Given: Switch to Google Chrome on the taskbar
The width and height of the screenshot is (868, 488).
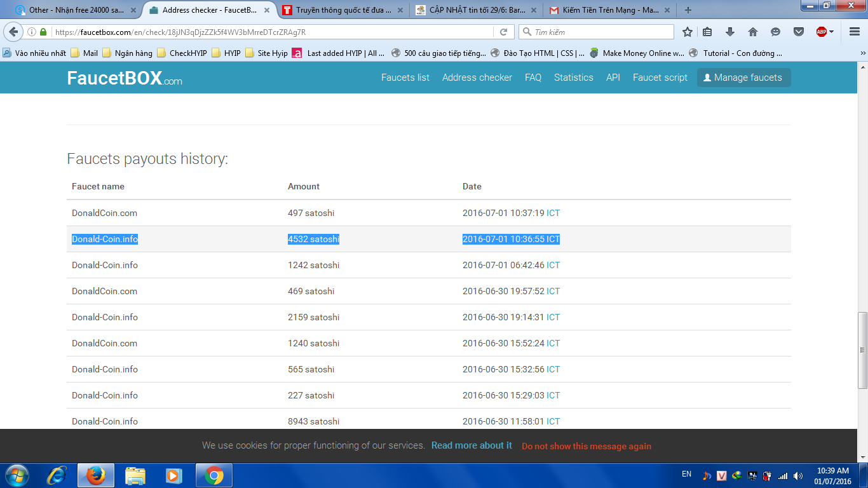Looking at the screenshot, I should [x=214, y=475].
